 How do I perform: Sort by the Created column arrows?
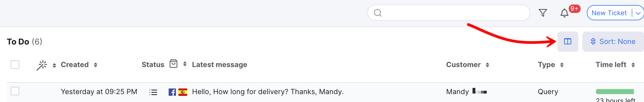click(x=96, y=65)
